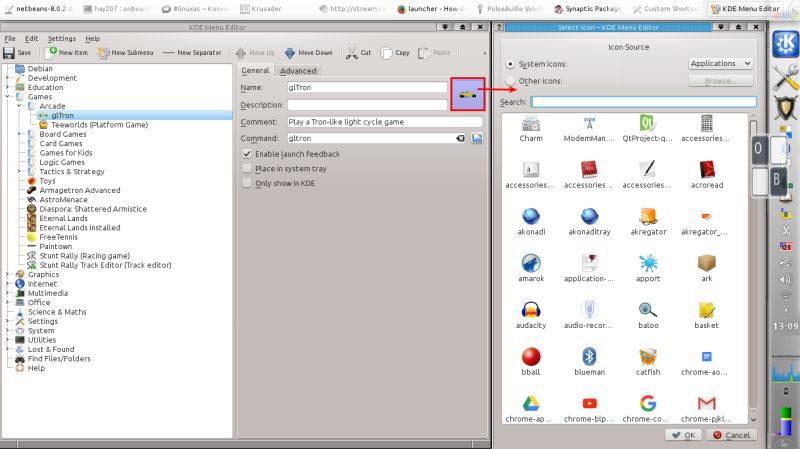Expand the Board Games submenu
800x449 pixels.
click(19, 134)
